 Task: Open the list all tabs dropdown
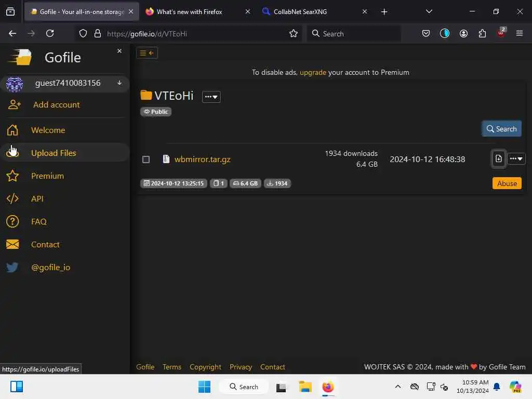click(x=429, y=11)
